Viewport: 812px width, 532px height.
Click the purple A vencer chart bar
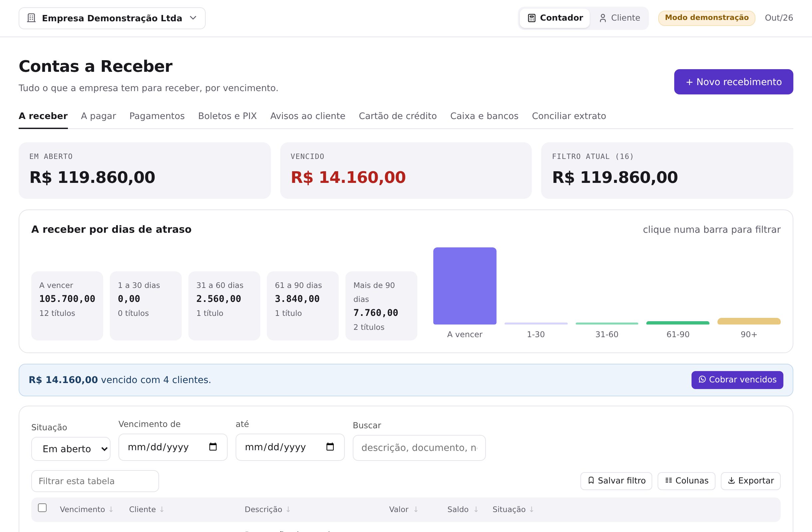(x=465, y=286)
